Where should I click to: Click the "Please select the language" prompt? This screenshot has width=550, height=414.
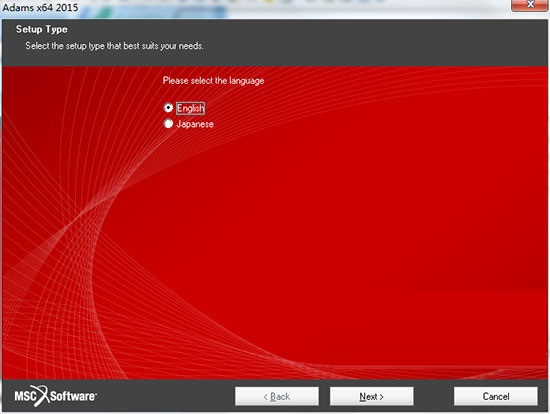coord(213,81)
